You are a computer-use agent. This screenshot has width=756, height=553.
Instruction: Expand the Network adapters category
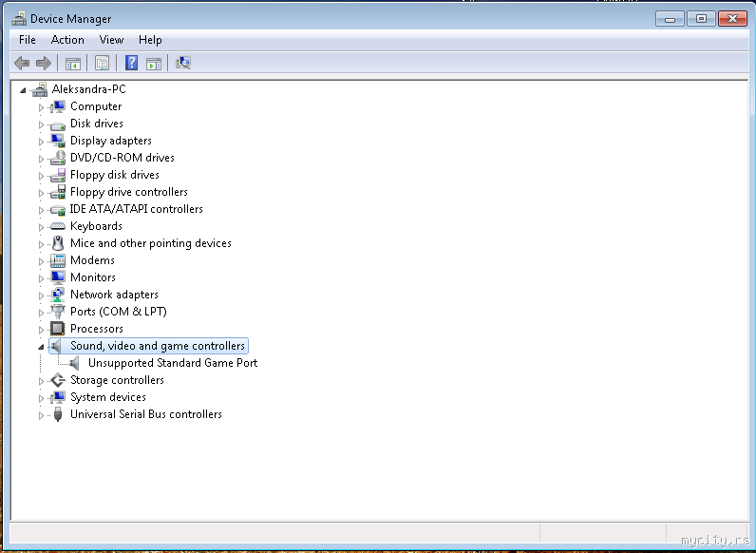[41, 296]
